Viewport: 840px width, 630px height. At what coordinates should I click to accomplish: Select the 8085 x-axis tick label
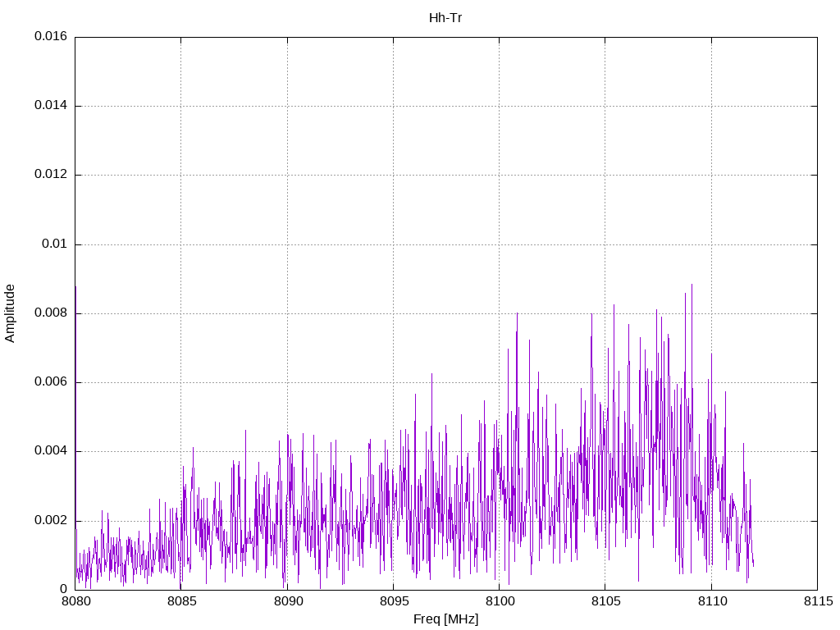click(x=180, y=601)
